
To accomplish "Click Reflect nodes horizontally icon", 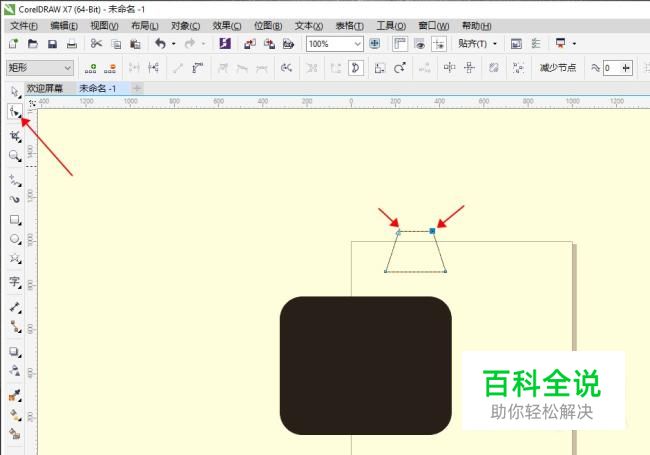I will [x=449, y=68].
